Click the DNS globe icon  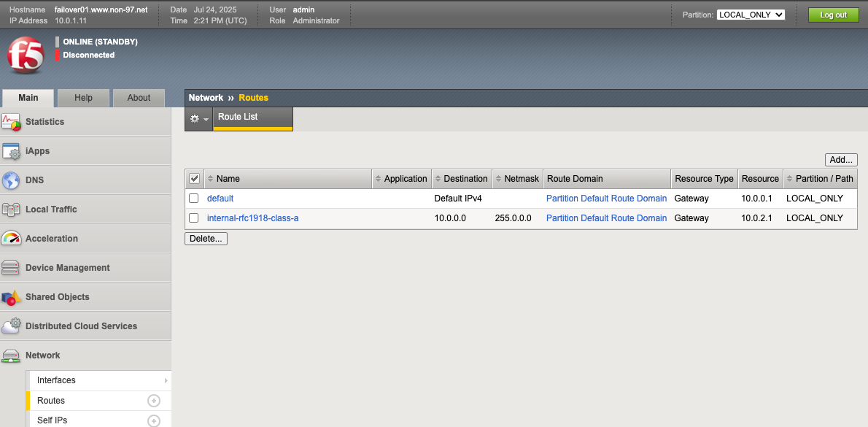click(x=11, y=180)
